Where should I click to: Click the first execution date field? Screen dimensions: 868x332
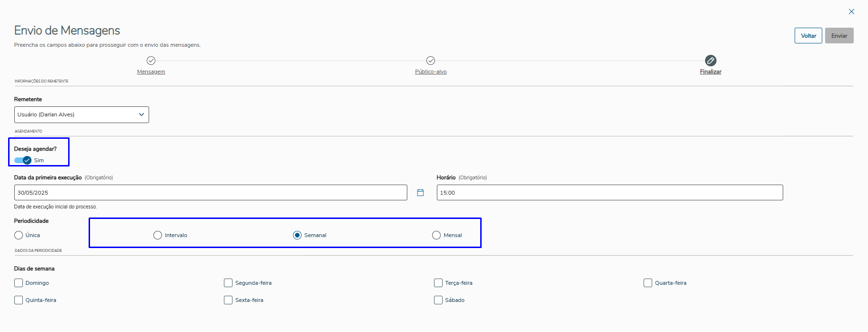click(211, 193)
